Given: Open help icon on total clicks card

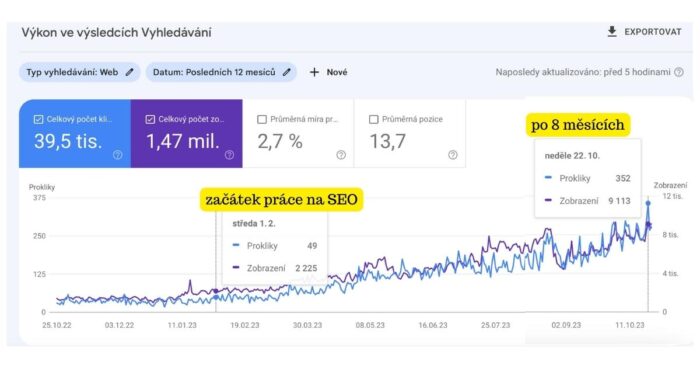Looking at the screenshot, I should pos(117,155).
